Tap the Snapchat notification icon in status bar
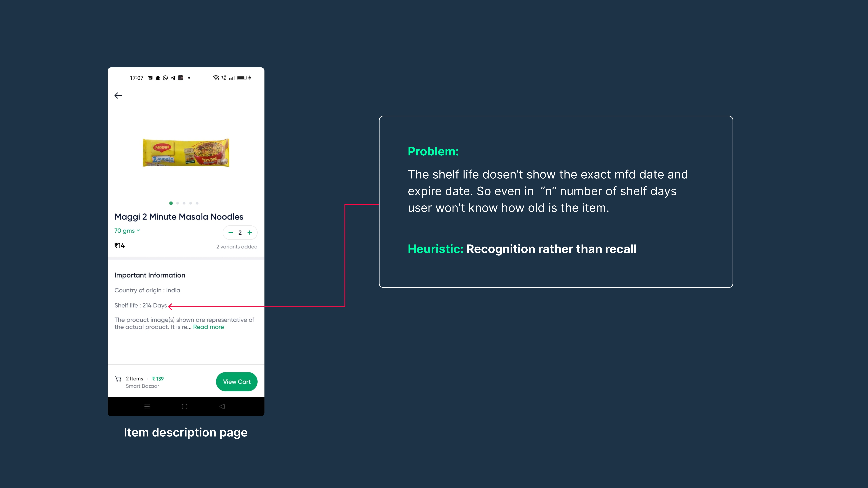 pyautogui.click(x=158, y=78)
